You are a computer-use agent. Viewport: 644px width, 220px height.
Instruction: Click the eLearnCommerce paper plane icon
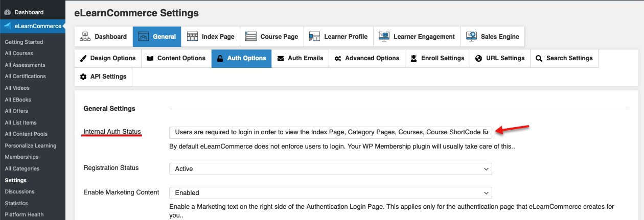click(8, 26)
